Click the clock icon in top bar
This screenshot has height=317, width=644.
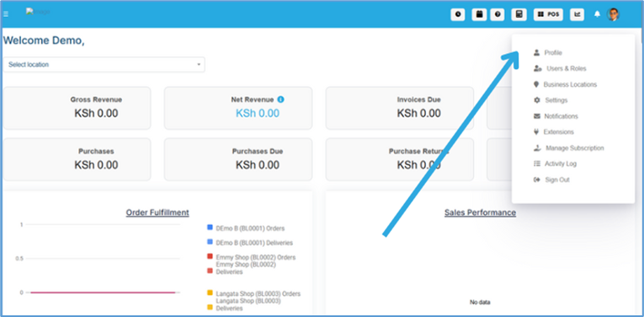pyautogui.click(x=458, y=14)
